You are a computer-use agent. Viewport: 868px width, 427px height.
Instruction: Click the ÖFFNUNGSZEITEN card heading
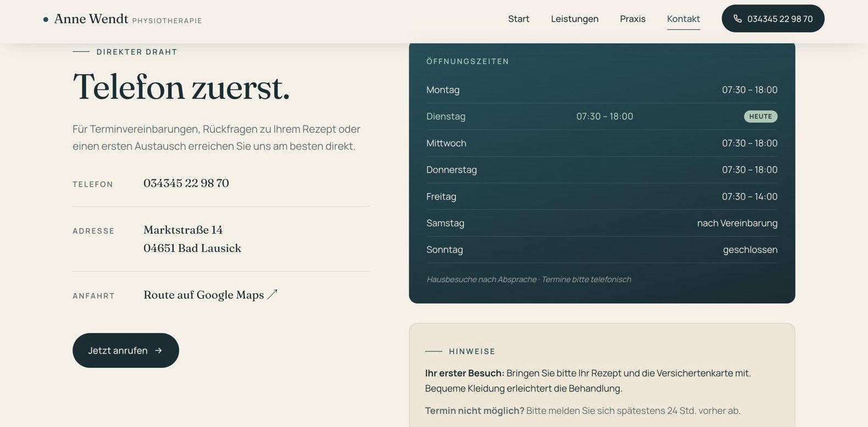pyautogui.click(x=468, y=61)
